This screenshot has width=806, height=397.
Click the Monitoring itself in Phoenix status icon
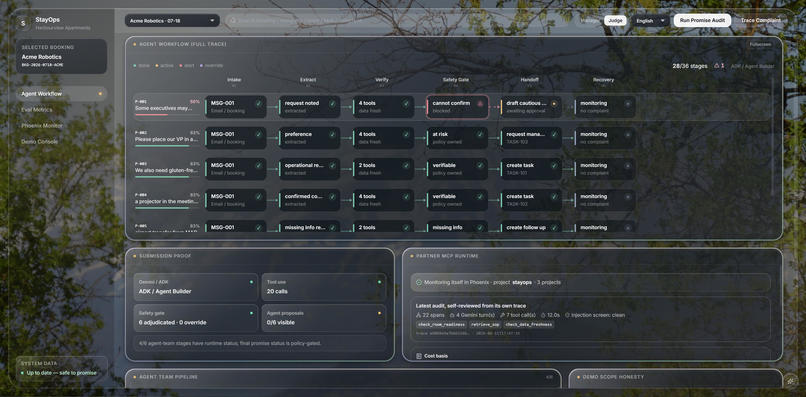click(419, 282)
